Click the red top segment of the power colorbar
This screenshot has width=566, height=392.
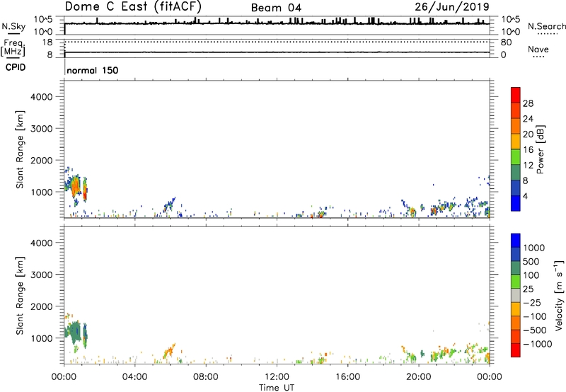[x=516, y=95]
